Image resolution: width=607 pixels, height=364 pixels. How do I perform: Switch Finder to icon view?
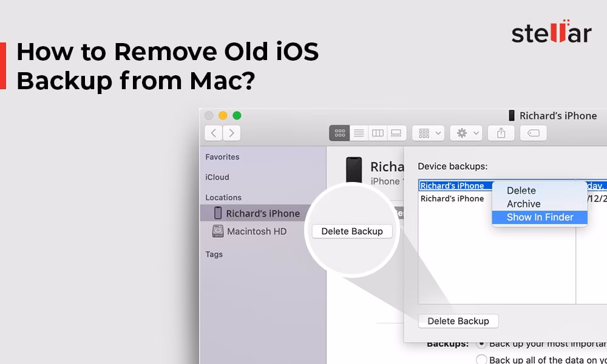(x=340, y=133)
